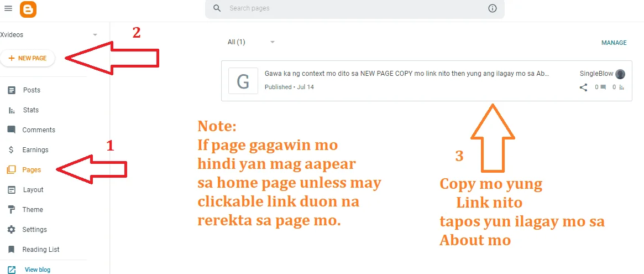Share the page using share icon
This screenshot has height=274, width=644.
click(x=583, y=87)
